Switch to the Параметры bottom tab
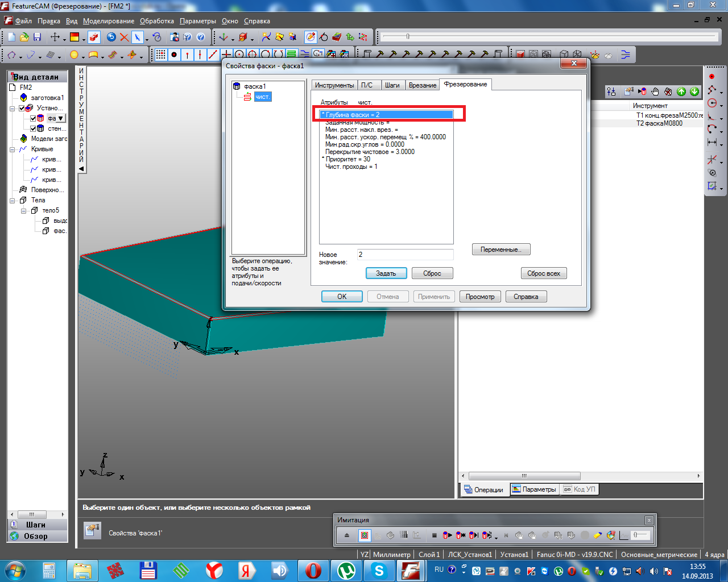Image resolution: width=728 pixels, height=582 pixels. coord(534,489)
